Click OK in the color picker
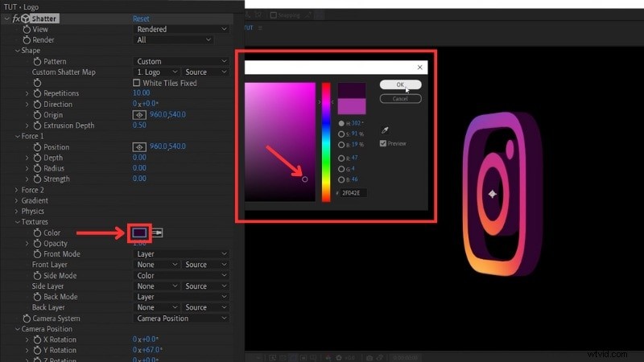Screen dimensions: 644x362 [x=400, y=84]
